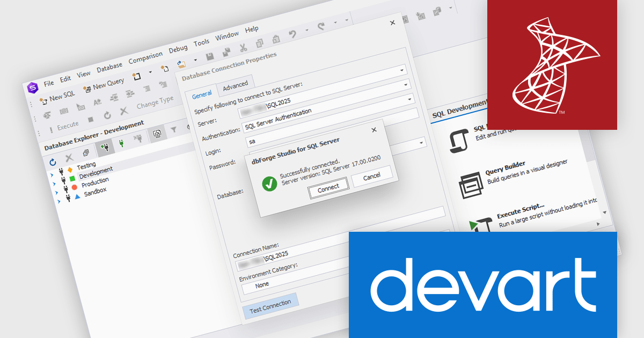Click the Stop square icon
644x338 pixels.
coord(91,119)
